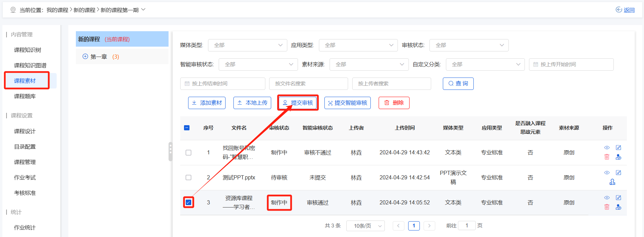Open the 应用类型 dropdown
The image size is (644, 237).
358,45
